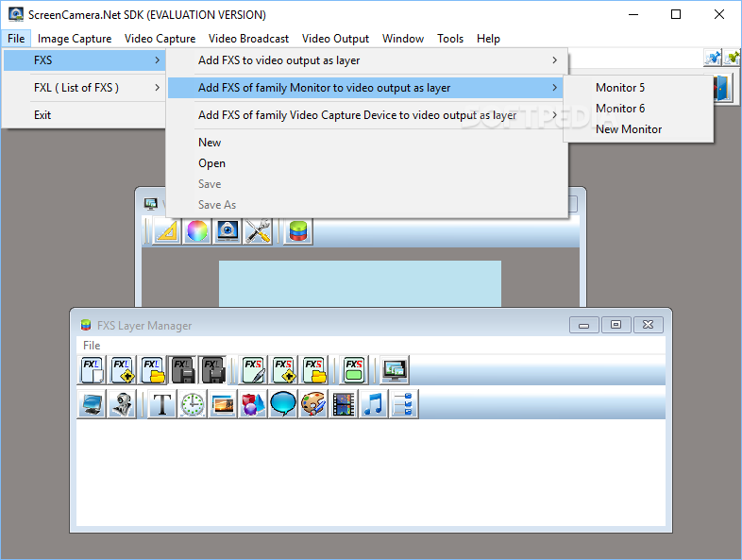Select Monitor 6 from the submenu

point(638,109)
